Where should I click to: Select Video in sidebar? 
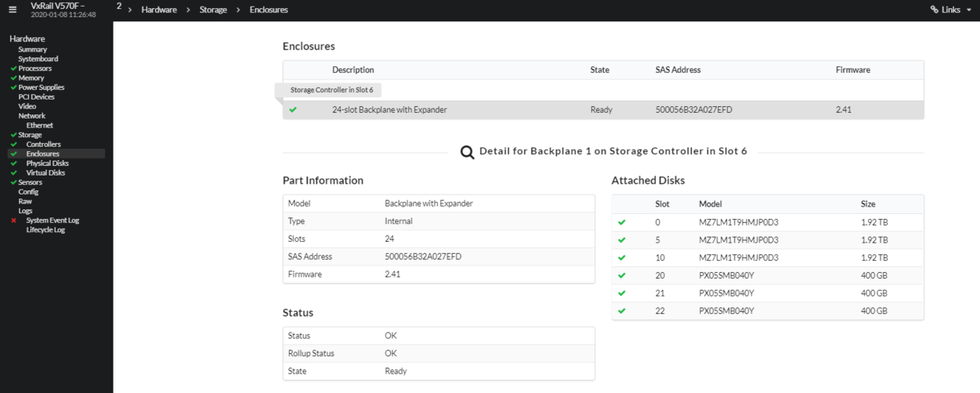click(x=27, y=106)
